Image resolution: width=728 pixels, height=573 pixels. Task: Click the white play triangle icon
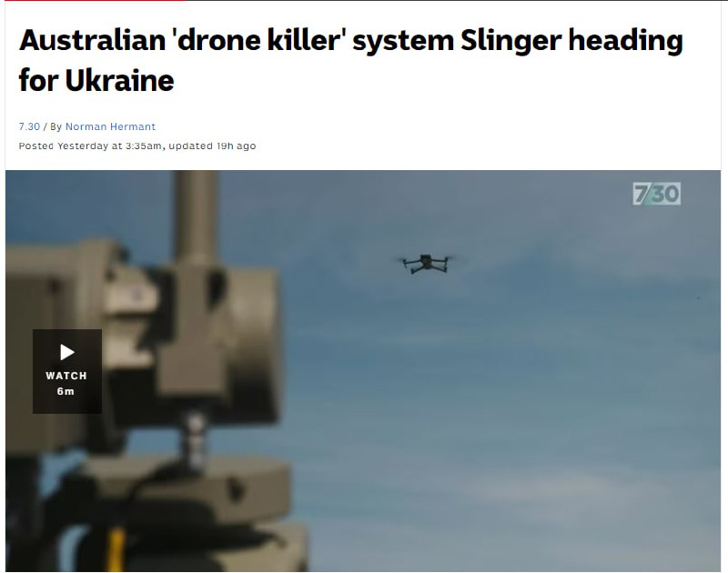pos(67,352)
